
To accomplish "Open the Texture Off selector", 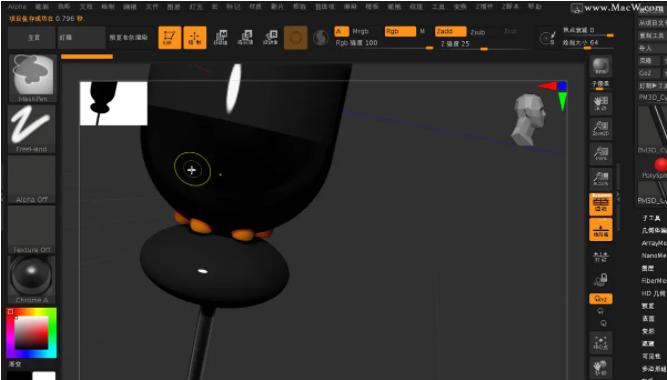I will 31,229.
